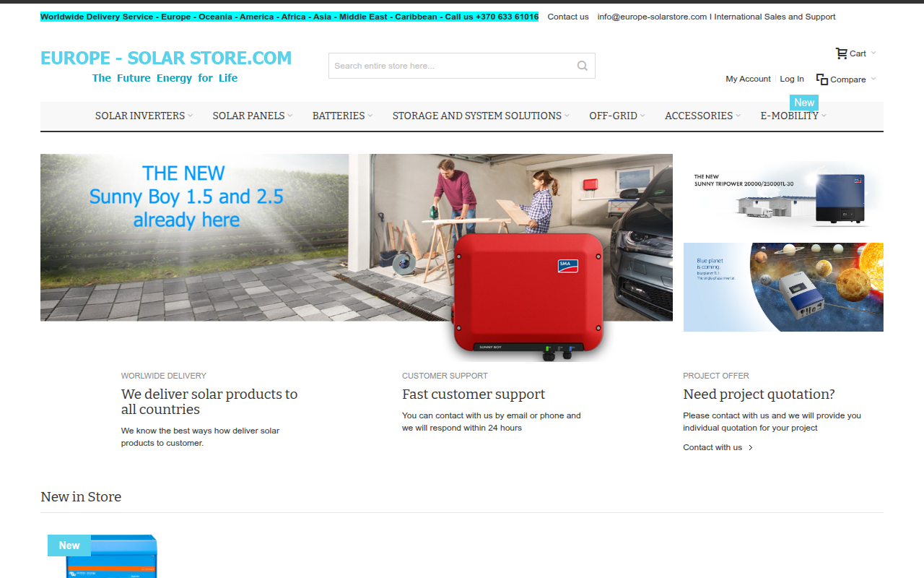Image resolution: width=924 pixels, height=578 pixels.
Task: Open the Solar Inverters menu
Action: pyautogui.click(x=140, y=116)
